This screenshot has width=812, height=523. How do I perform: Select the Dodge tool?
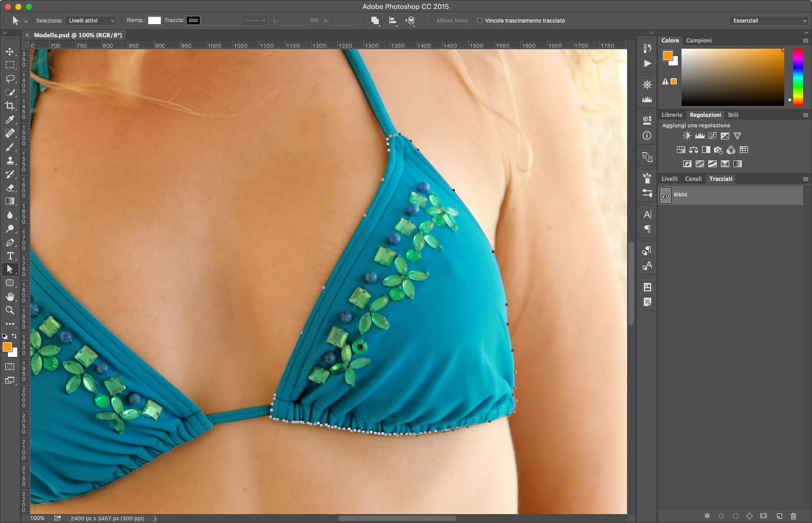point(10,228)
